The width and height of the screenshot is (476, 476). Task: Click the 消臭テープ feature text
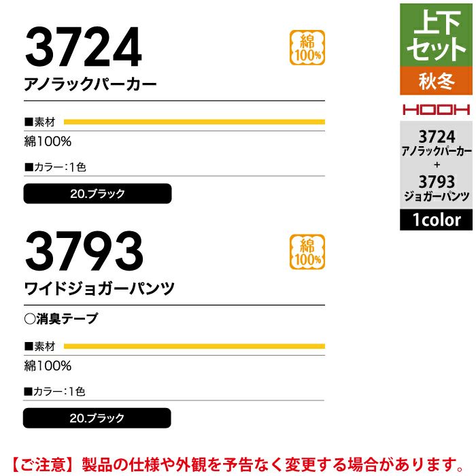tap(66, 318)
